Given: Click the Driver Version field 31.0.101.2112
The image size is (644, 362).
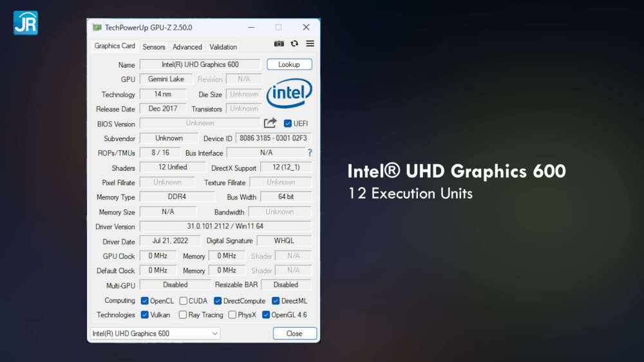Looking at the screenshot, I should click(x=225, y=226).
